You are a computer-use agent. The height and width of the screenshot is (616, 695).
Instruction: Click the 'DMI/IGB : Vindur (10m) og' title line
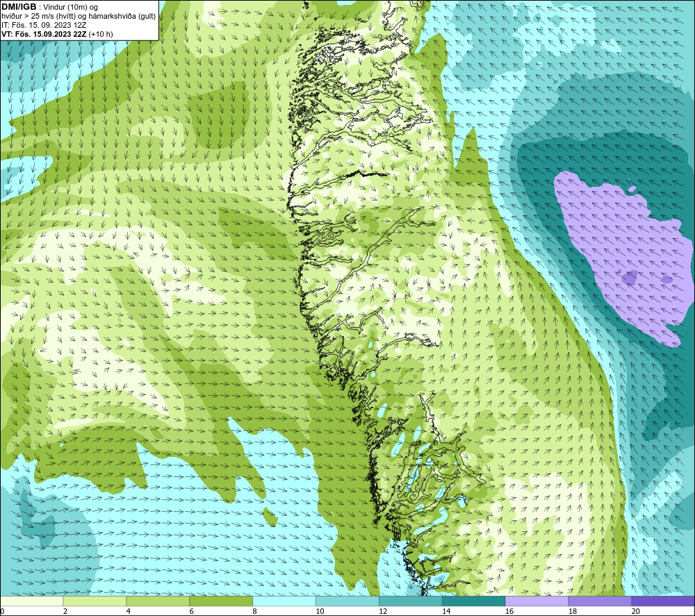click(50, 7)
